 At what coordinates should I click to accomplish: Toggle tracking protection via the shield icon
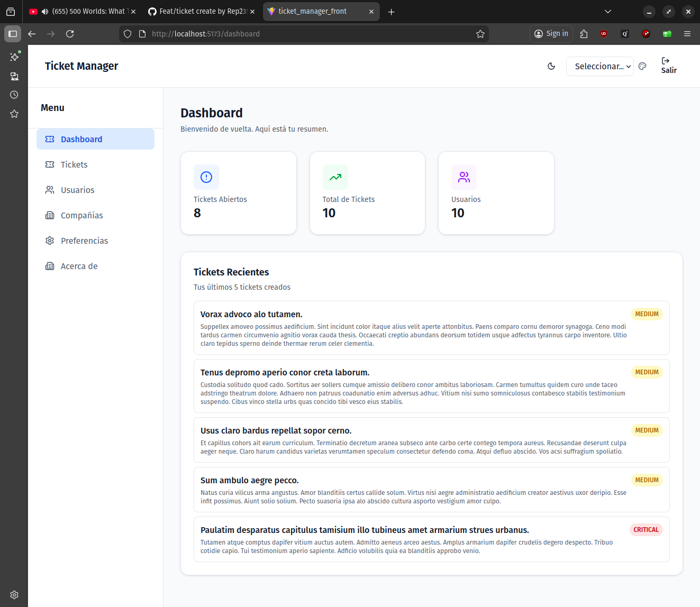pyautogui.click(x=127, y=33)
